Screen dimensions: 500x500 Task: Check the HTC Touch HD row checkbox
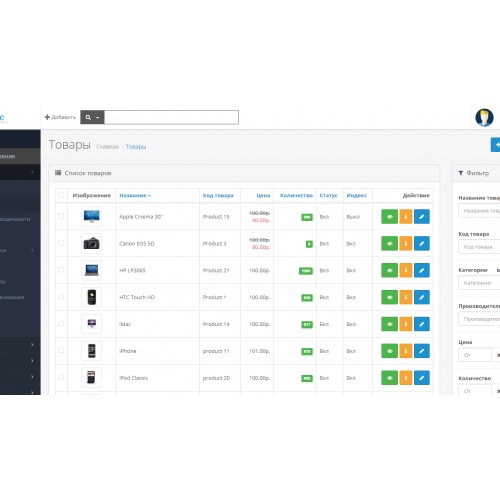click(x=61, y=297)
